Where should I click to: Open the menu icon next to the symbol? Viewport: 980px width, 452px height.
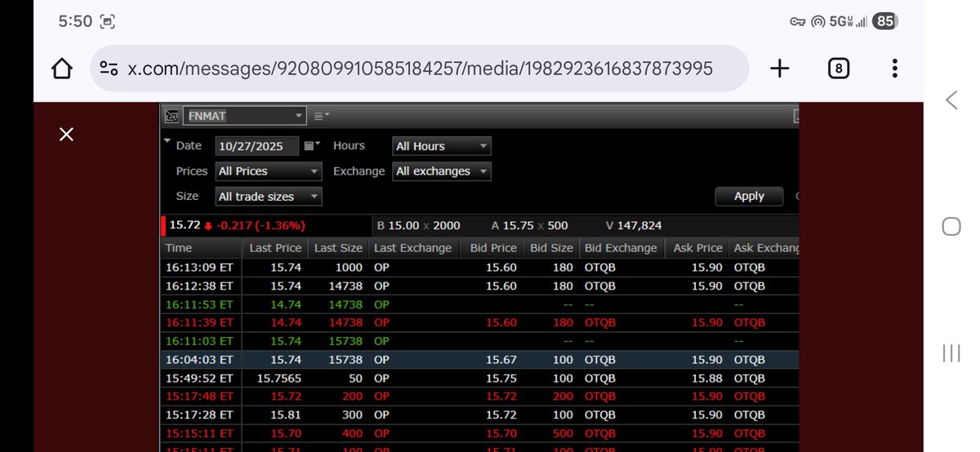coord(321,116)
